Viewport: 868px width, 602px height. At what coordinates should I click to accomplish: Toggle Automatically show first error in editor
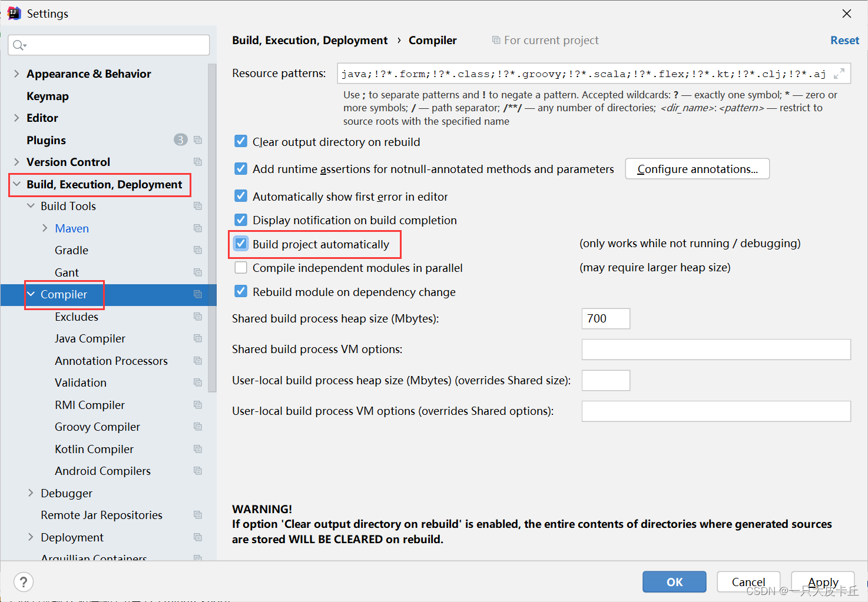[241, 196]
